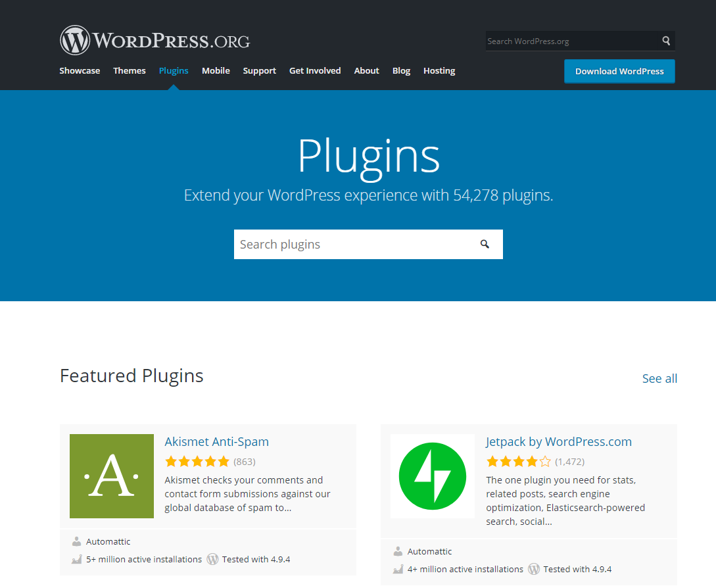Image resolution: width=716 pixels, height=588 pixels.
Task: Open the Themes menu item
Action: [x=130, y=70]
